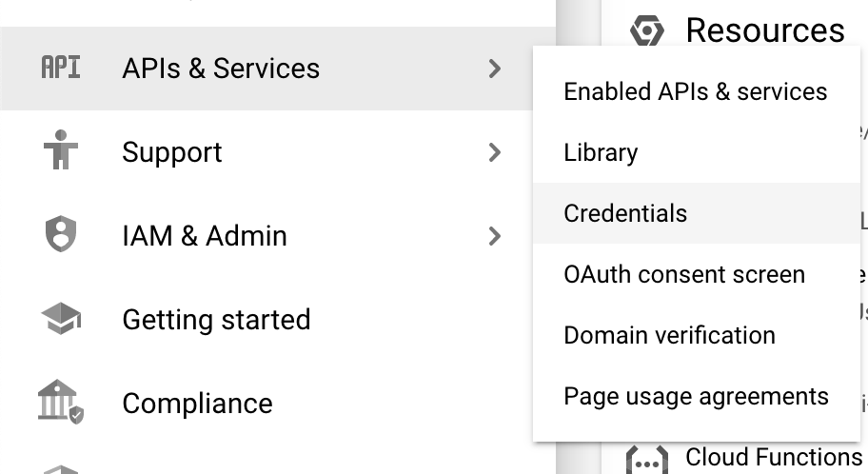
Task: Choose Domain verification in the submenu
Action: [x=669, y=335]
